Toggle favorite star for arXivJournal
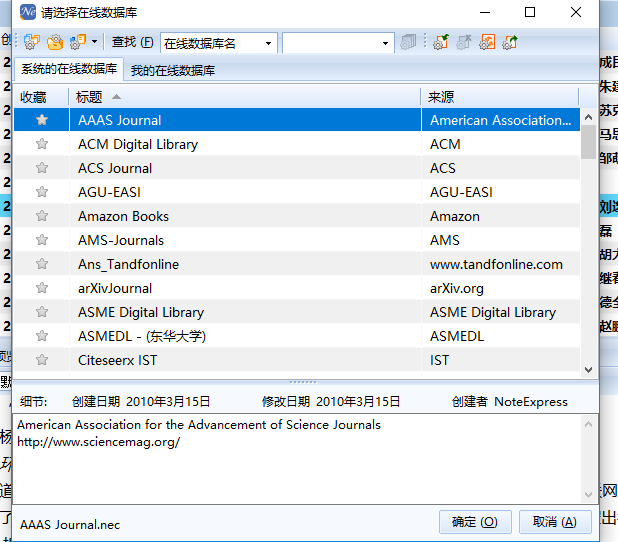This screenshot has height=542, width=618. (42, 288)
